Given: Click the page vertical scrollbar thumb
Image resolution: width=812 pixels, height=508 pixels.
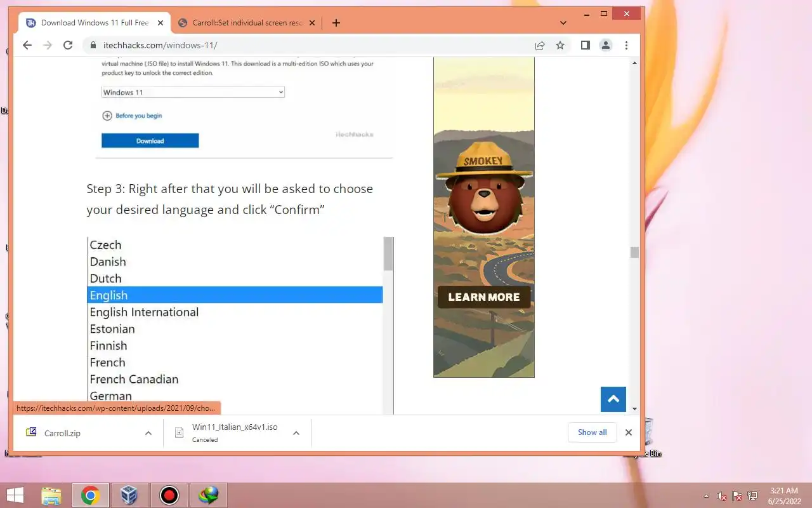Looking at the screenshot, I should pyautogui.click(x=634, y=252).
